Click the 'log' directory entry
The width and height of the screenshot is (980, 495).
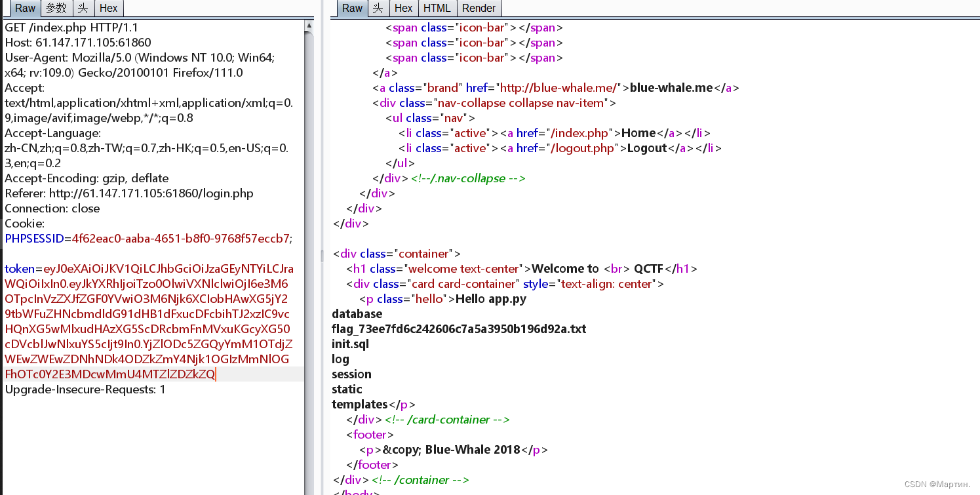pos(340,359)
